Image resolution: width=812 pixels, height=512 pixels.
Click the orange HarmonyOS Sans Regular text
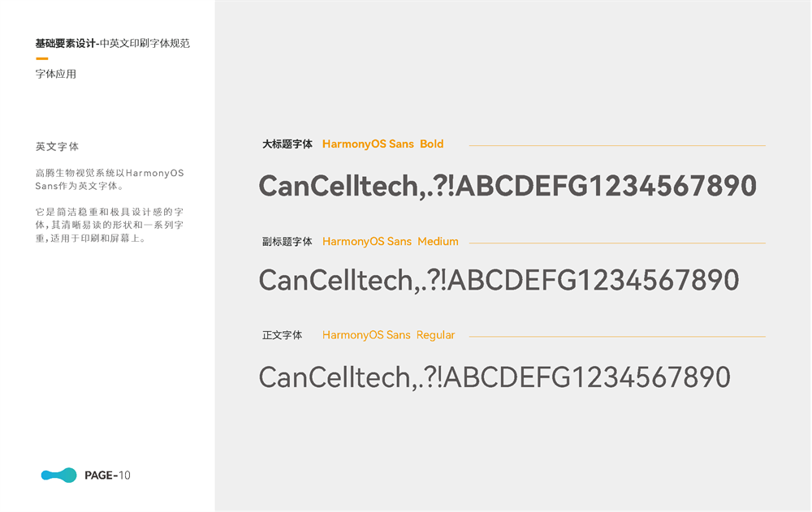tap(388, 335)
